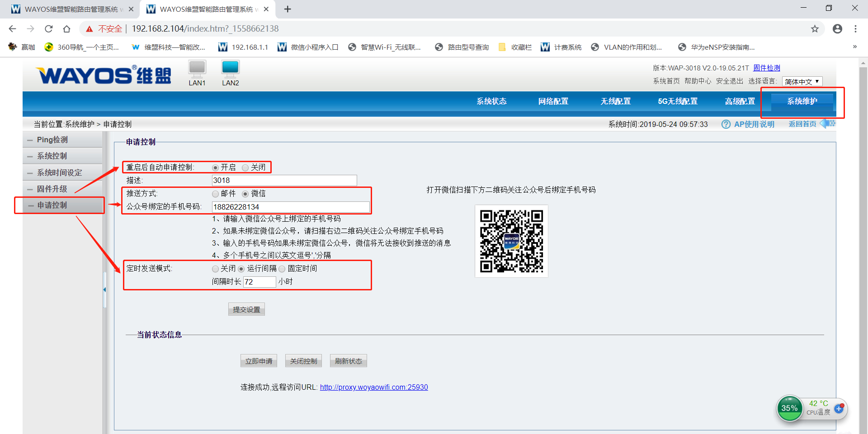Image resolution: width=868 pixels, height=434 pixels.
Task: Click the browser address bar URL
Action: 205,29
